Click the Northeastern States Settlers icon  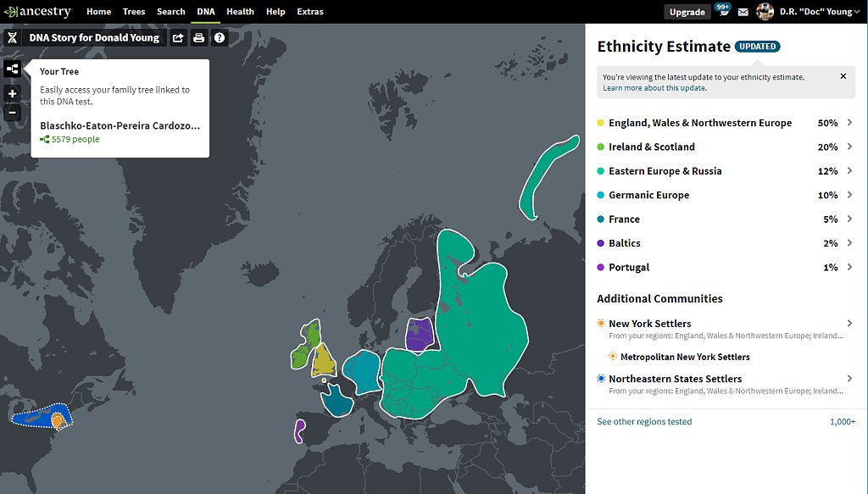(x=601, y=379)
